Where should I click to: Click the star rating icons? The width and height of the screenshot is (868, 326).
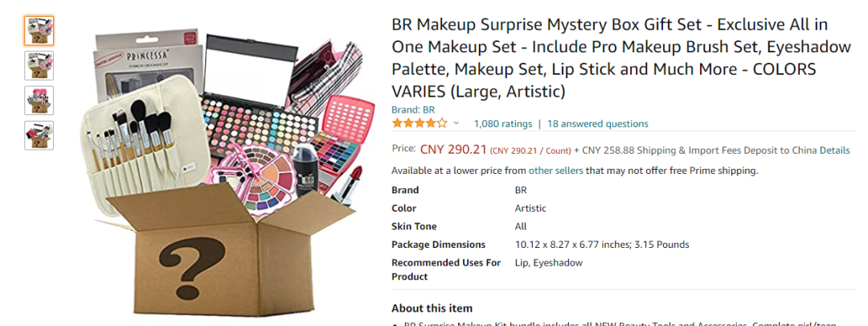click(x=420, y=123)
